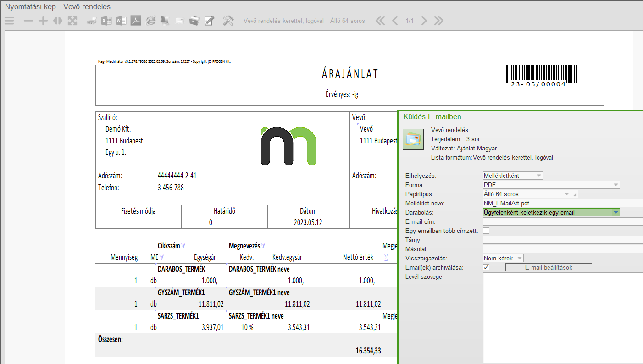The height and width of the screenshot is (364, 643).
Task: Zoom out using the minus icon
Action: [28, 21]
